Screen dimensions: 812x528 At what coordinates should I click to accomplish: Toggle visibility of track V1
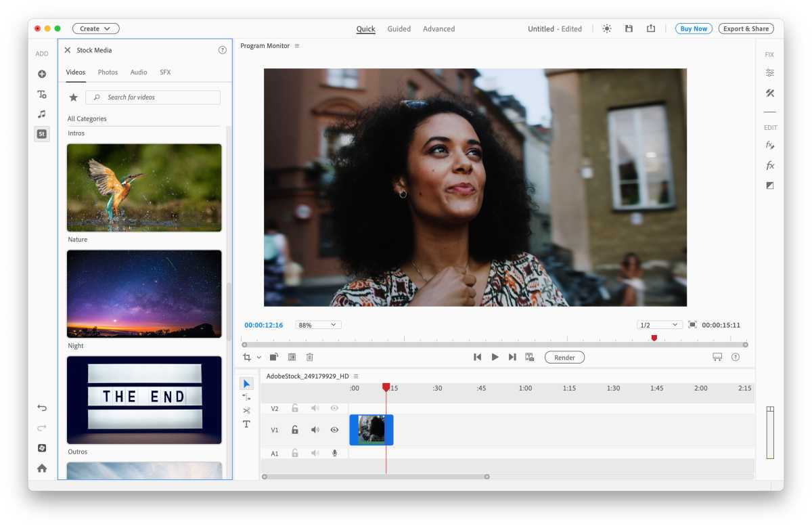(334, 430)
